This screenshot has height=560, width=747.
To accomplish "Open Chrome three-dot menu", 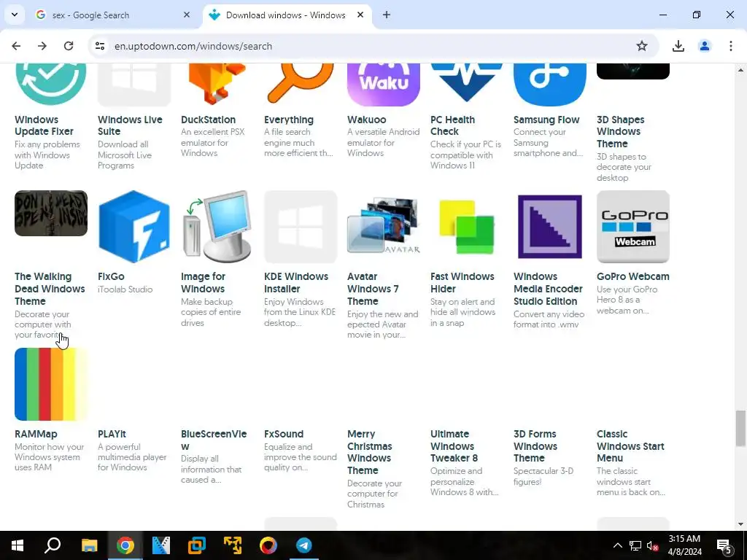I will 731,46.
